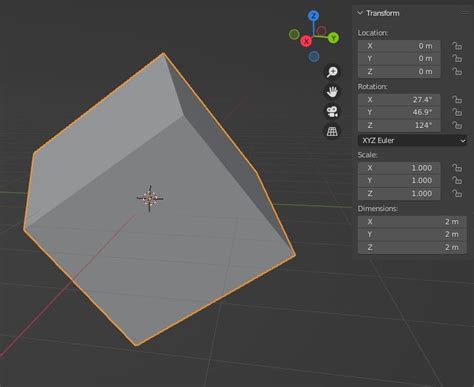This screenshot has height=387, width=474.
Task: Click the Rotation Z field showing 124°
Action: 399,125
